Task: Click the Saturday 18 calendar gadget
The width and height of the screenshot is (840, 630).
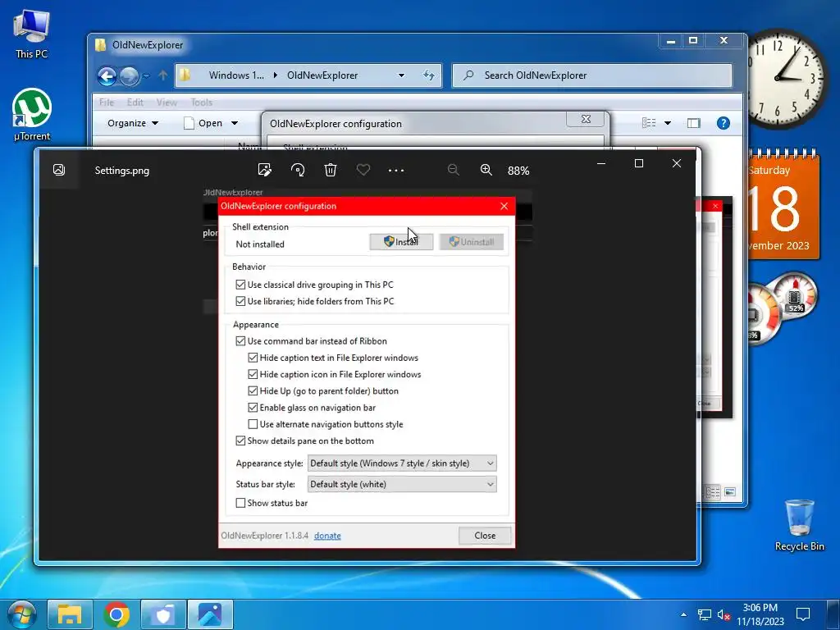Action: coord(783,205)
